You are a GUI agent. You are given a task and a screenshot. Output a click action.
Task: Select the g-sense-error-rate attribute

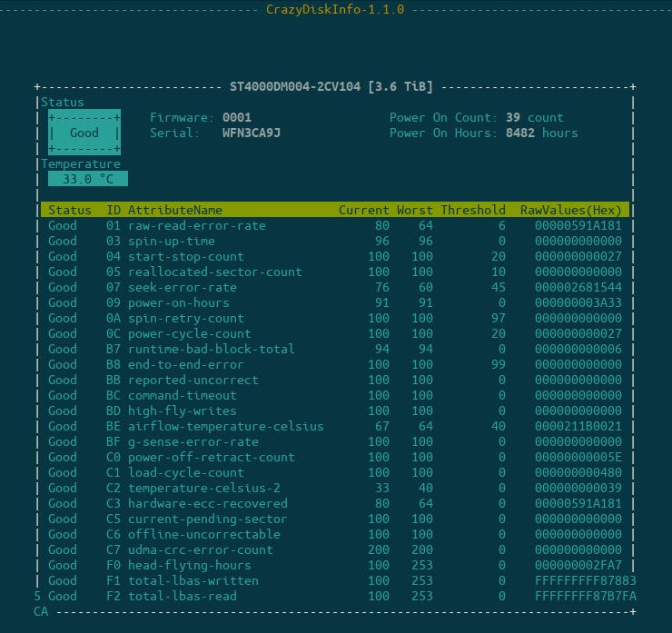(x=193, y=441)
